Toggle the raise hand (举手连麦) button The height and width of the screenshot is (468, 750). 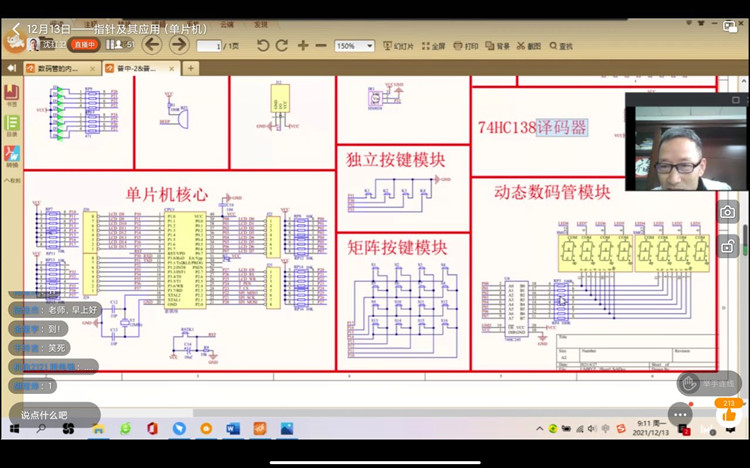pos(708,383)
